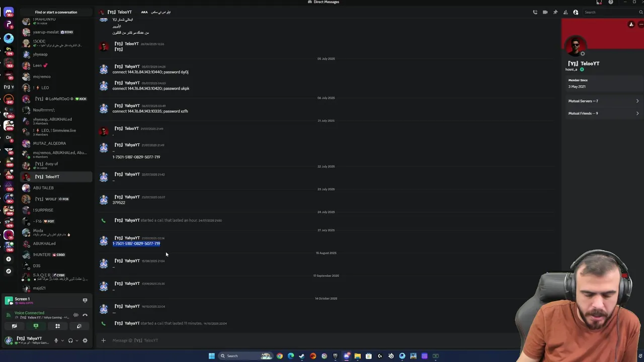This screenshot has width=644, height=362.
Task: Expand Mutual Servers — 7
Action: click(x=603, y=101)
